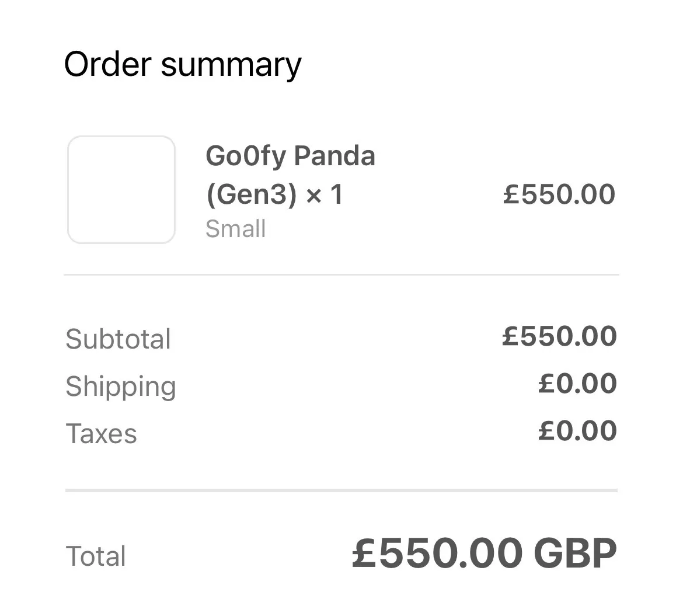Select the Order summary heading
Screen dimensions: 683x616
[x=183, y=65]
